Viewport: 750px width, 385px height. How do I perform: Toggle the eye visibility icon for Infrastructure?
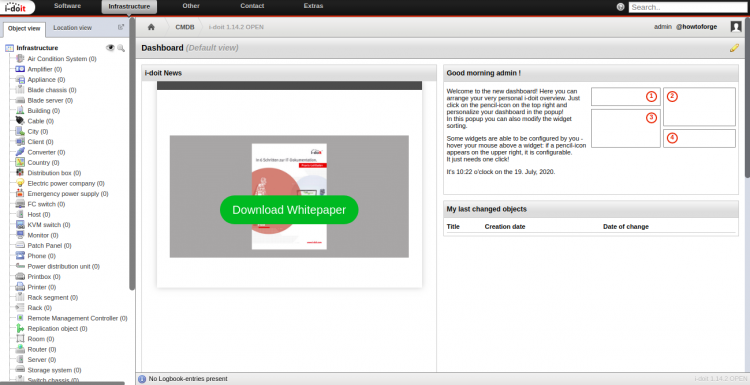coord(110,48)
